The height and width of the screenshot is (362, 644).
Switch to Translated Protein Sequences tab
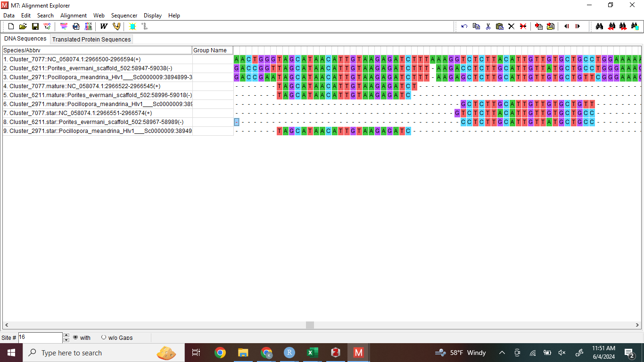(91, 39)
